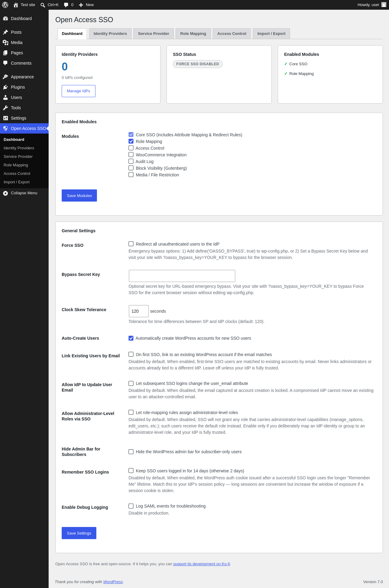Image resolution: width=389 pixels, height=588 pixels.
Task: Open the Import / Export tab
Action: pyautogui.click(x=271, y=34)
